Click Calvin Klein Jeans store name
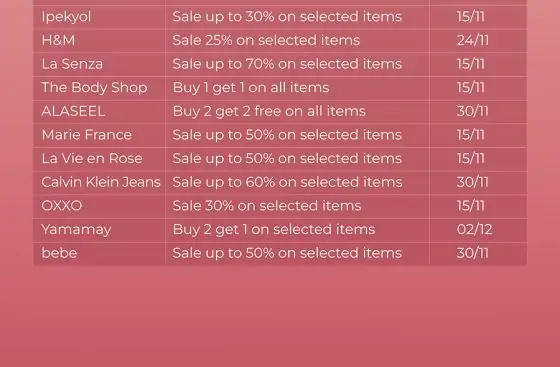The width and height of the screenshot is (560, 367). click(101, 182)
